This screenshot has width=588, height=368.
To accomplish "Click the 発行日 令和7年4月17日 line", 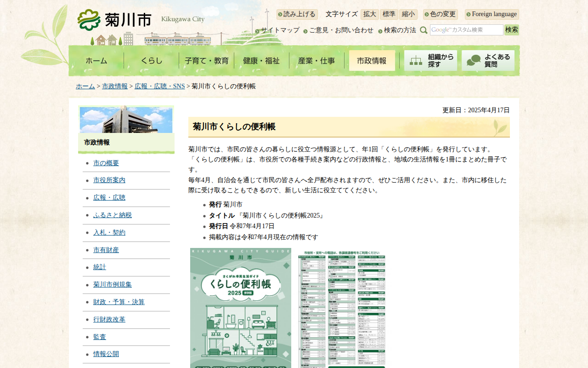I will pos(242,226).
